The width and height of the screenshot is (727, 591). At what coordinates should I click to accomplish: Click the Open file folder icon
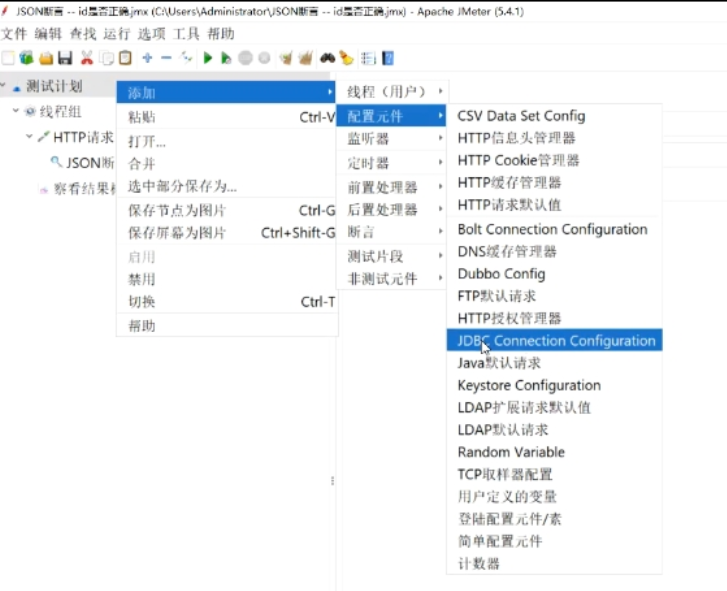(46, 58)
